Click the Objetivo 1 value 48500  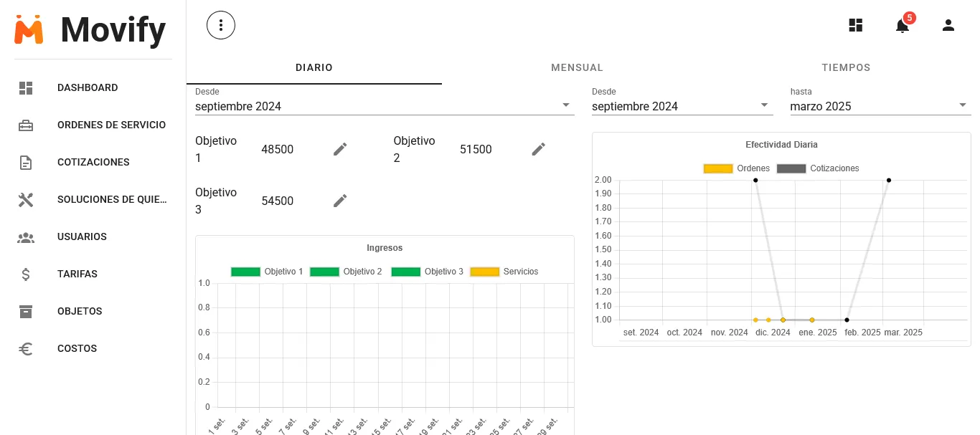point(278,149)
